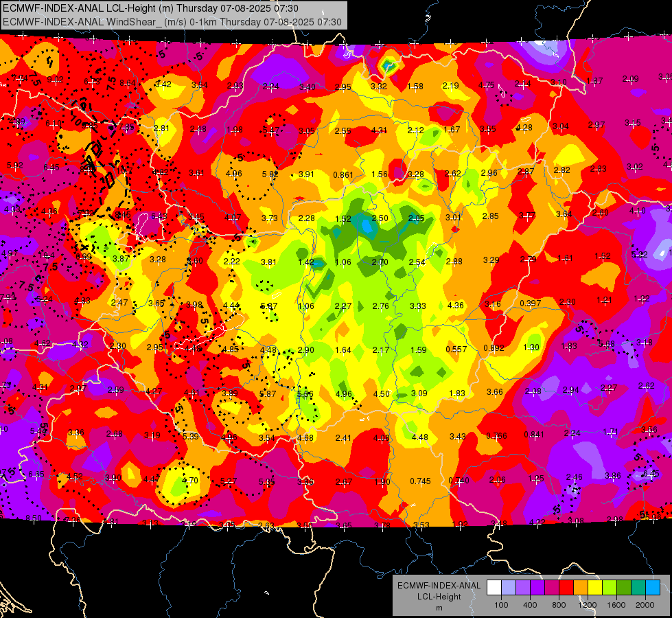
Task: Click the wind shear value 0.557
Action: (456, 349)
